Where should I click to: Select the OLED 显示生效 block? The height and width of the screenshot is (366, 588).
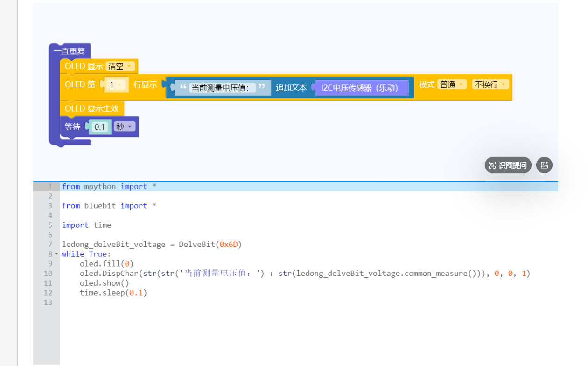click(x=92, y=108)
